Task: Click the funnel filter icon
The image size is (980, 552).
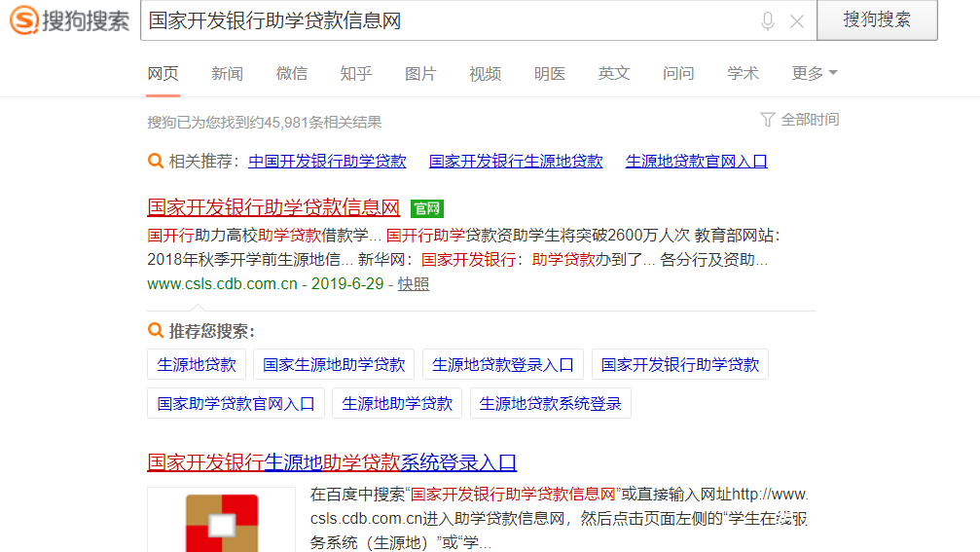Action: (x=768, y=120)
